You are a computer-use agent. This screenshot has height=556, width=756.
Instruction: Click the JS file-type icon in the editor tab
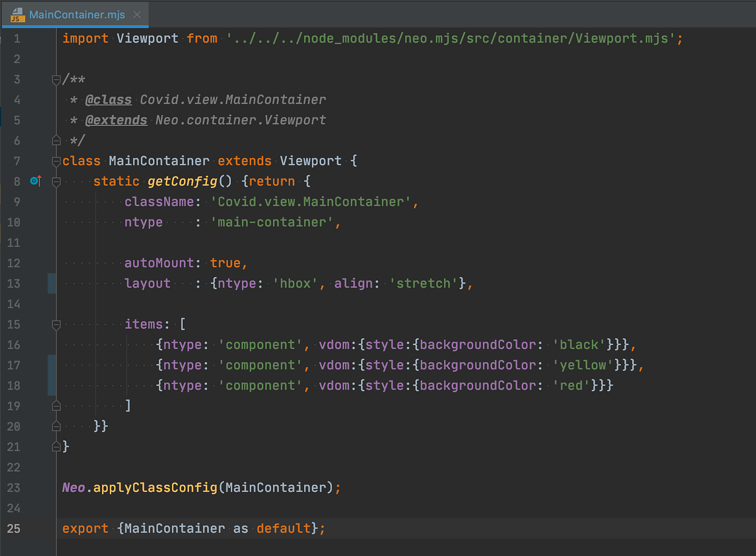[x=17, y=15]
